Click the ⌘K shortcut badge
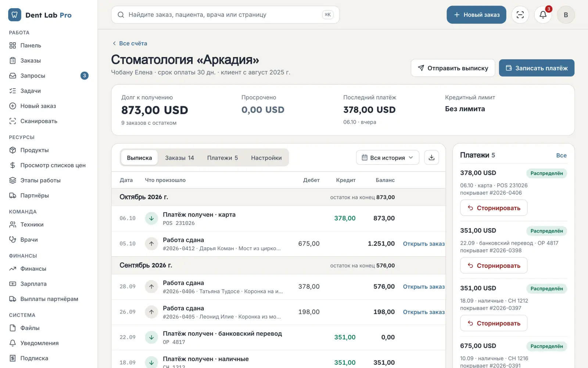This screenshot has height=368, width=588. pos(327,15)
